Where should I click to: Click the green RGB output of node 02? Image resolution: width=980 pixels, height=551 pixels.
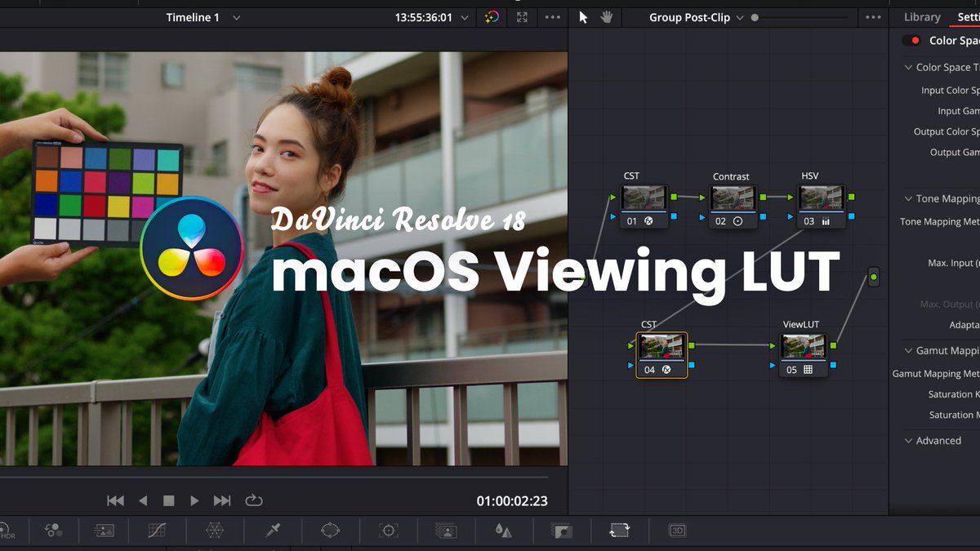coord(762,197)
